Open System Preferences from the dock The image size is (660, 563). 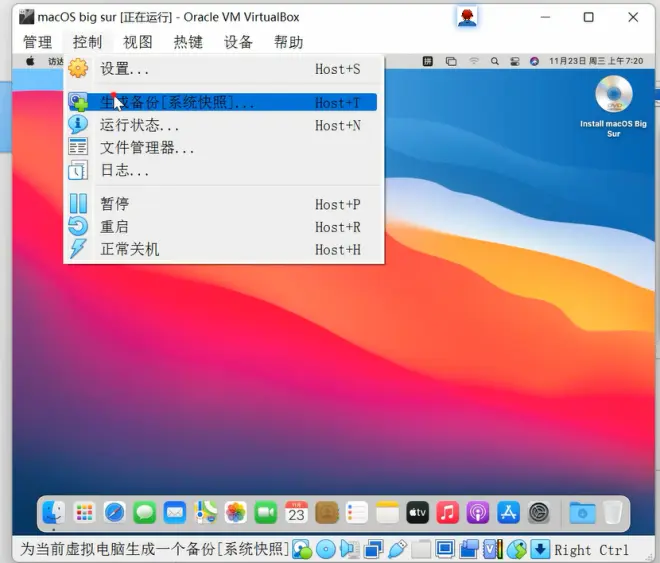coord(539,513)
